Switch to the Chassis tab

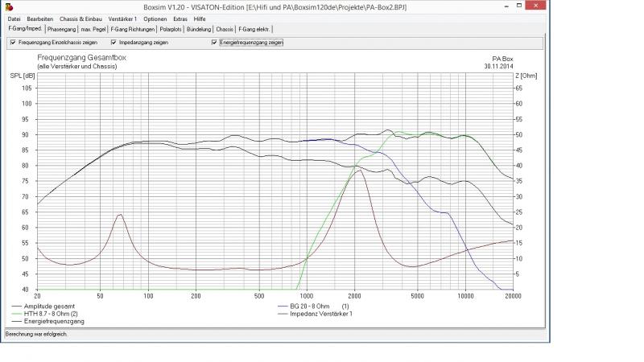coord(225,29)
